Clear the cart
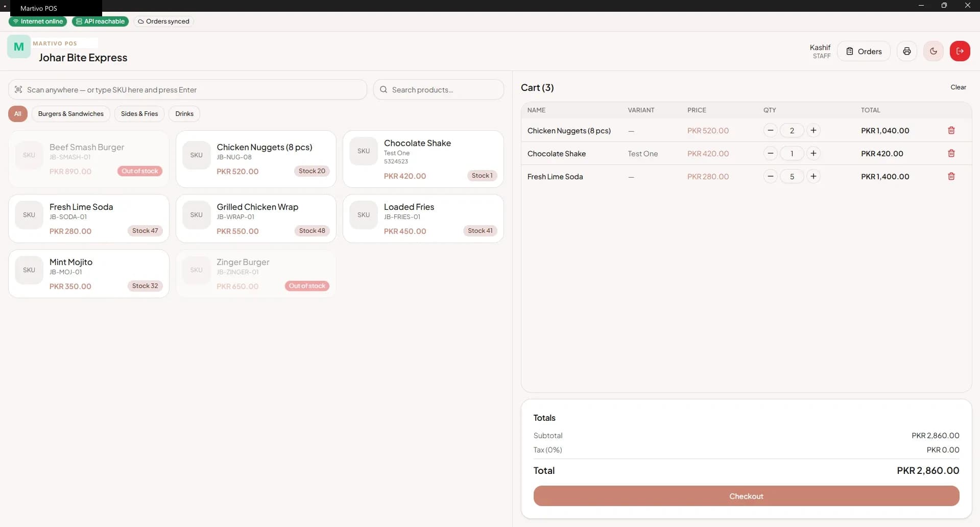This screenshot has width=980, height=527. tap(958, 87)
